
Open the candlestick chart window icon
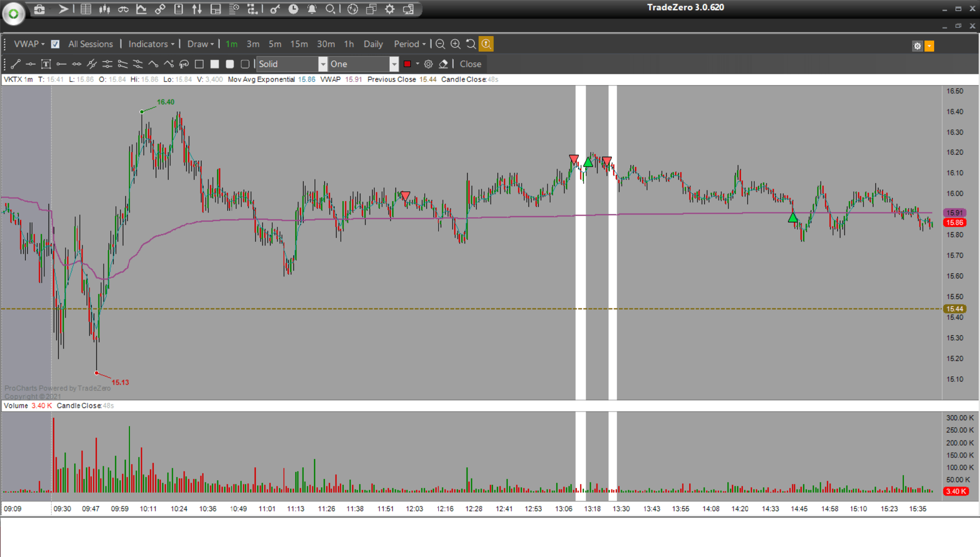(105, 9)
